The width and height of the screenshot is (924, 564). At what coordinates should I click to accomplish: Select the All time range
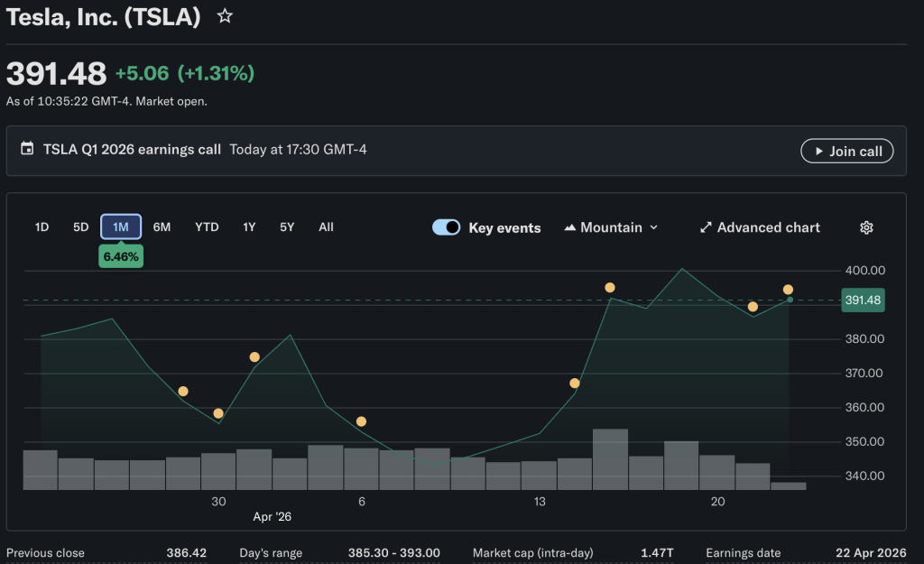coord(326,227)
